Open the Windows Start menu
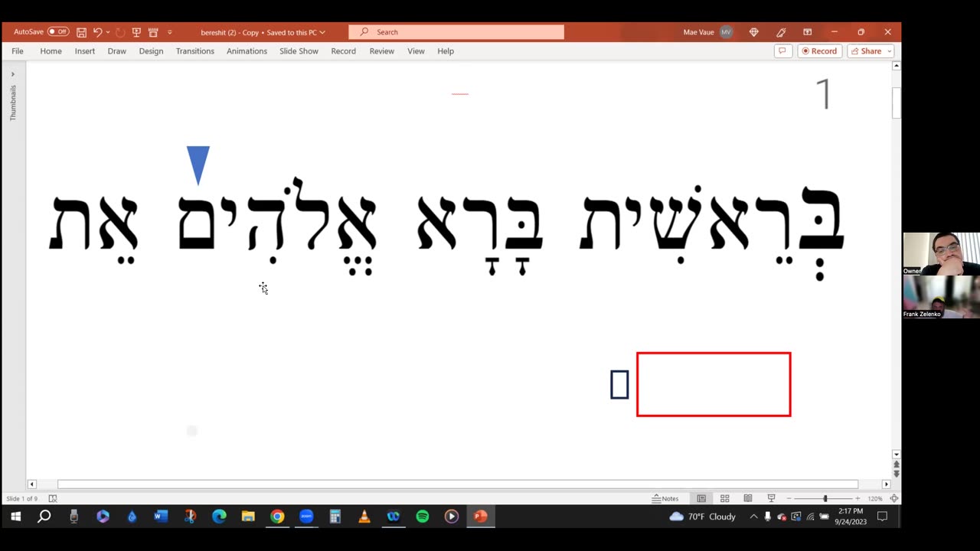This screenshot has height=551, width=980. [x=15, y=517]
